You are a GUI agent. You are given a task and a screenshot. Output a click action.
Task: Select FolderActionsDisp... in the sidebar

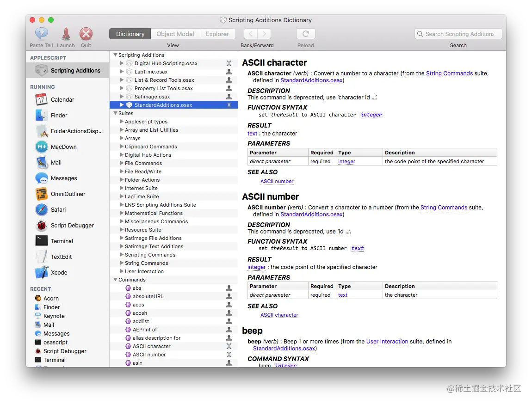[x=68, y=131]
